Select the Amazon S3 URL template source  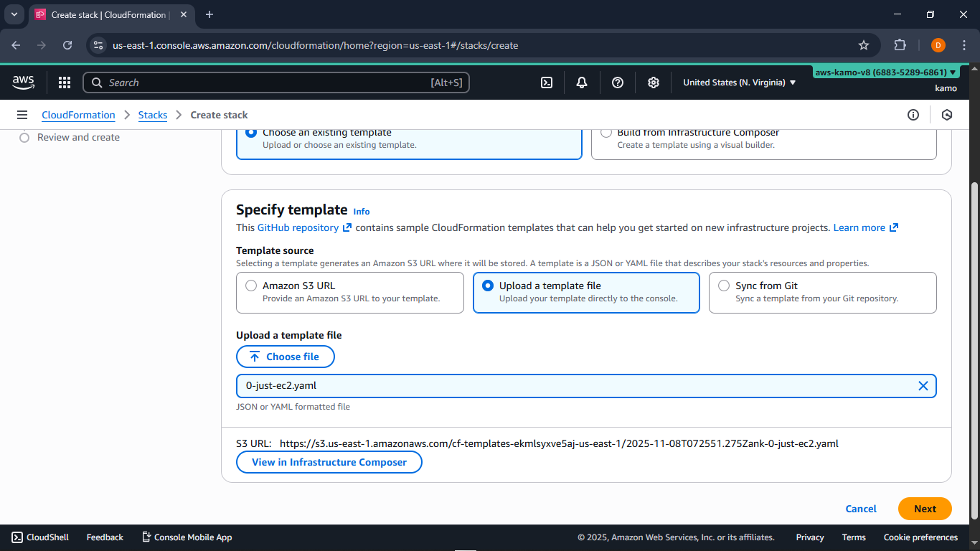[x=252, y=286]
